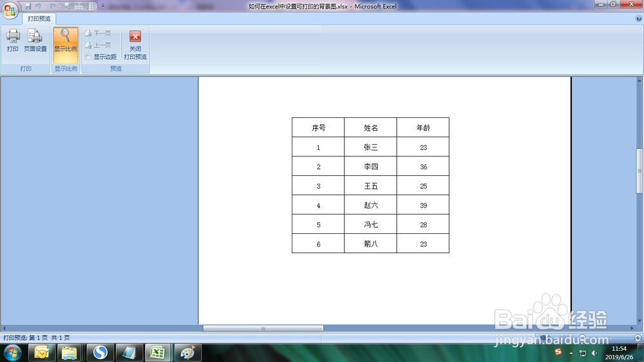Toggle the 显示比例 magnifier button
The height and width of the screenshot is (362, 644).
[x=65, y=44]
